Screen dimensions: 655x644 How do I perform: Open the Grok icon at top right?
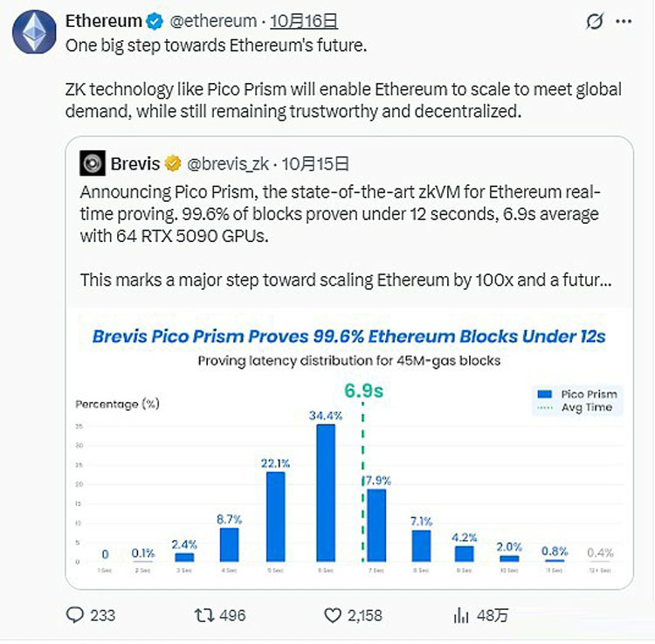point(596,22)
